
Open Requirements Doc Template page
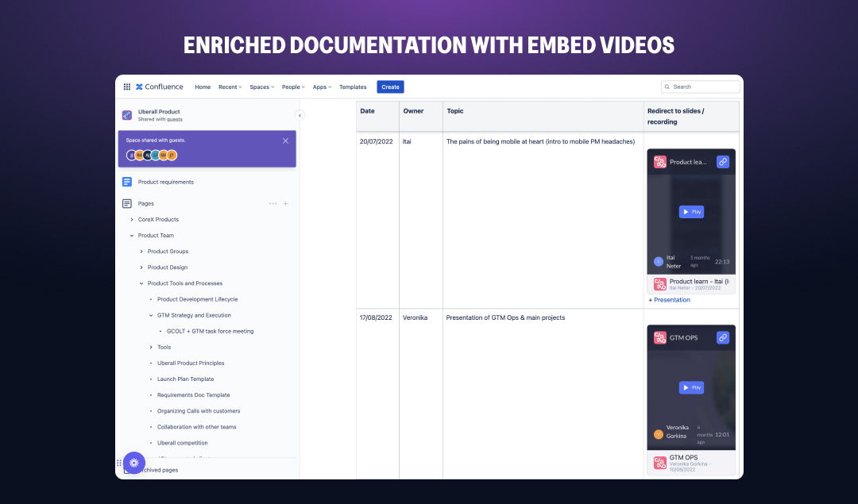pyautogui.click(x=194, y=394)
